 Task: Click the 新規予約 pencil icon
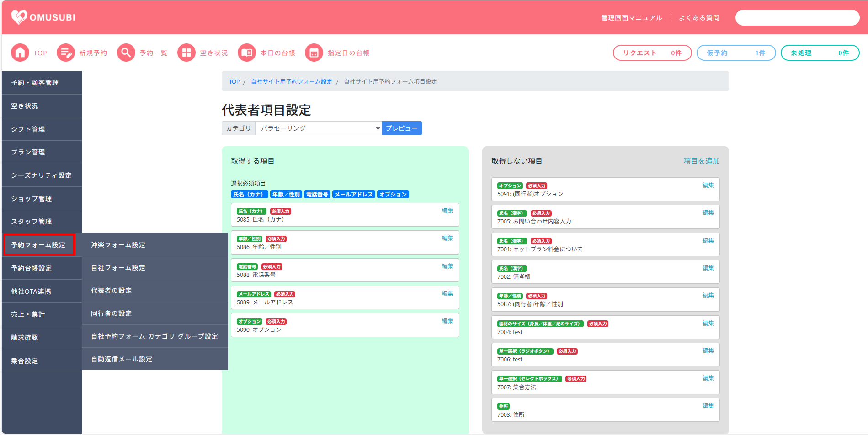[x=66, y=53]
